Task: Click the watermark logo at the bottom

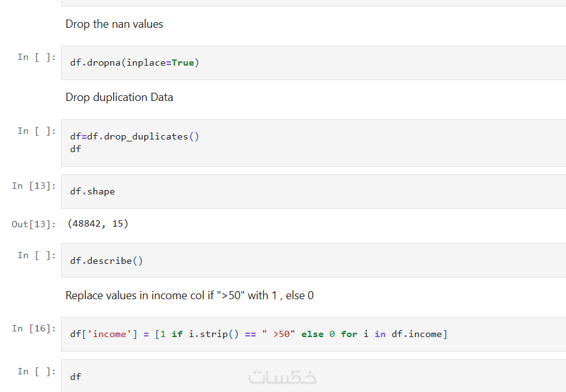Action: point(283,377)
